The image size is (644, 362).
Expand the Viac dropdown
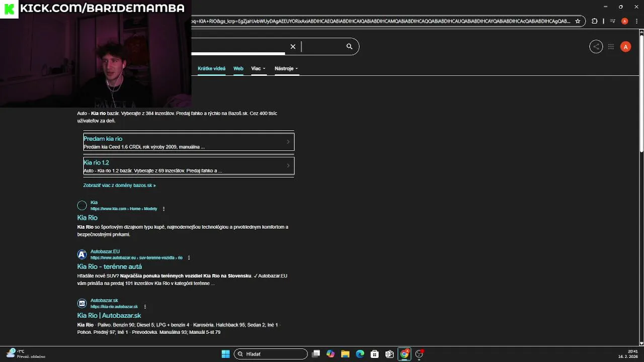[258, 68]
